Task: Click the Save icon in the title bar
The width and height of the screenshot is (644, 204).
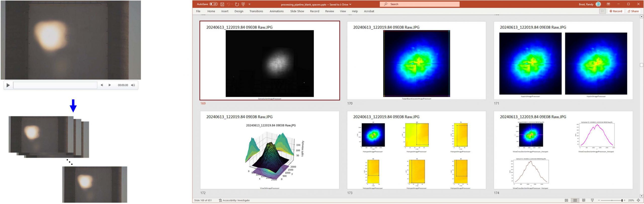Action: [x=222, y=4]
